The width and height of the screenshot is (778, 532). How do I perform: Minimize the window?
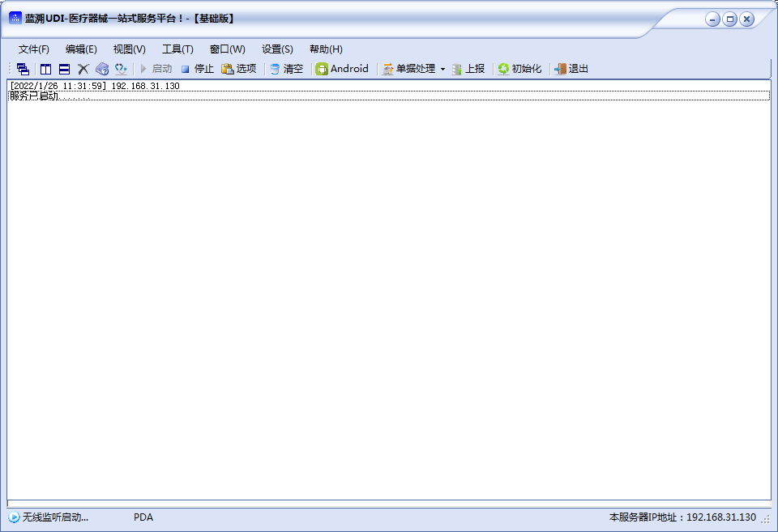coord(712,19)
